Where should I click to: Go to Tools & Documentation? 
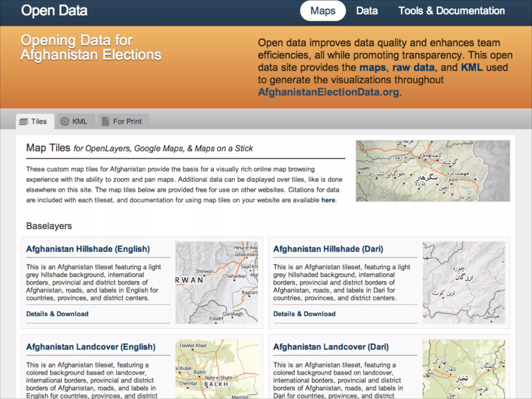(x=451, y=11)
